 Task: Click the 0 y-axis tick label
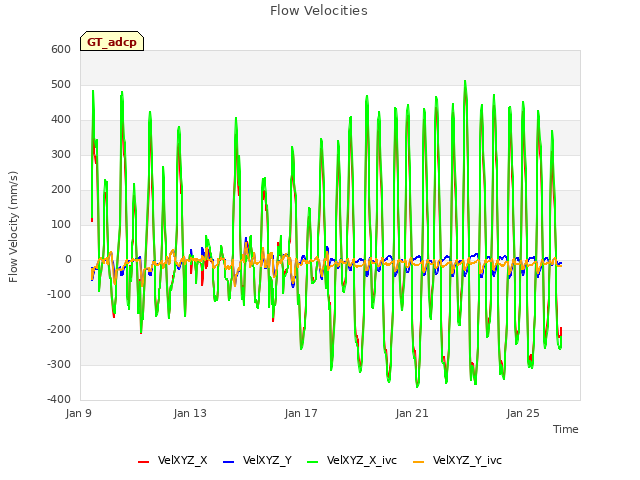coord(68,260)
